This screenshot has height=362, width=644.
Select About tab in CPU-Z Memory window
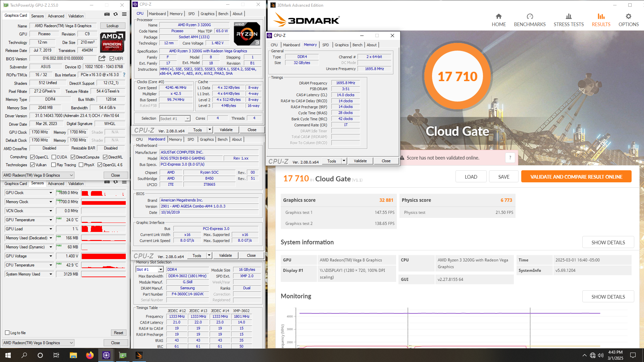(x=371, y=45)
